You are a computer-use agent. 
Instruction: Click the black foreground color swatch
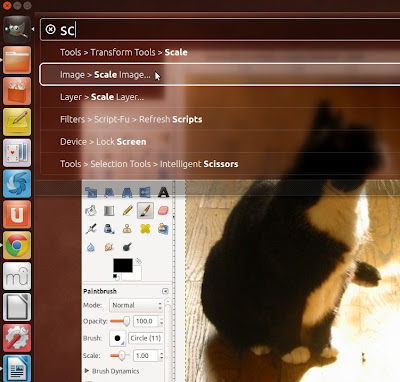(x=123, y=266)
